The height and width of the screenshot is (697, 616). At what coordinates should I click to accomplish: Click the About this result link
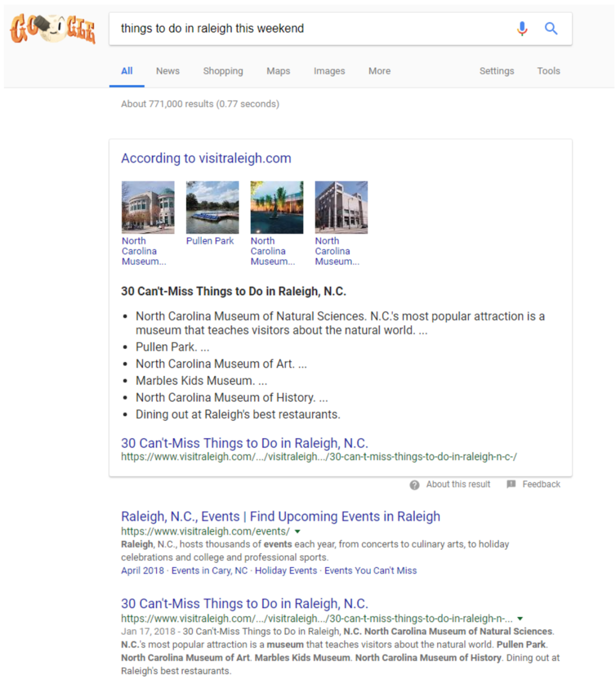pos(458,484)
